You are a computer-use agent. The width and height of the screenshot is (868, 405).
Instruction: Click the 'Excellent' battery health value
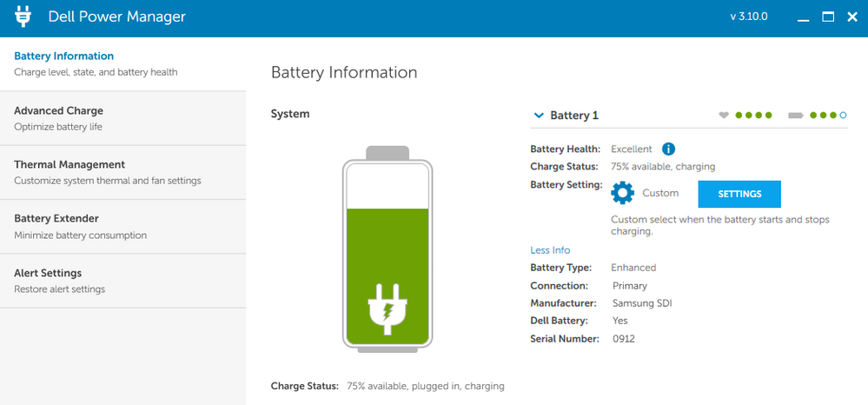point(632,149)
